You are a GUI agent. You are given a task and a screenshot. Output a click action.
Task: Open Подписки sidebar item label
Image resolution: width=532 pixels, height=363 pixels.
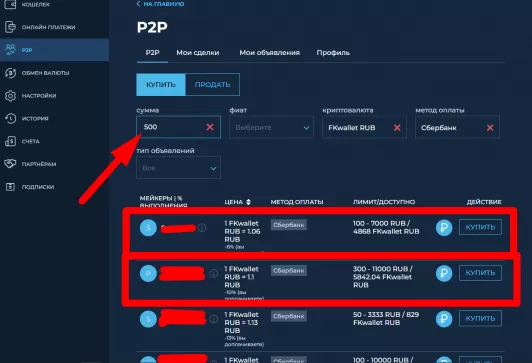(x=38, y=187)
